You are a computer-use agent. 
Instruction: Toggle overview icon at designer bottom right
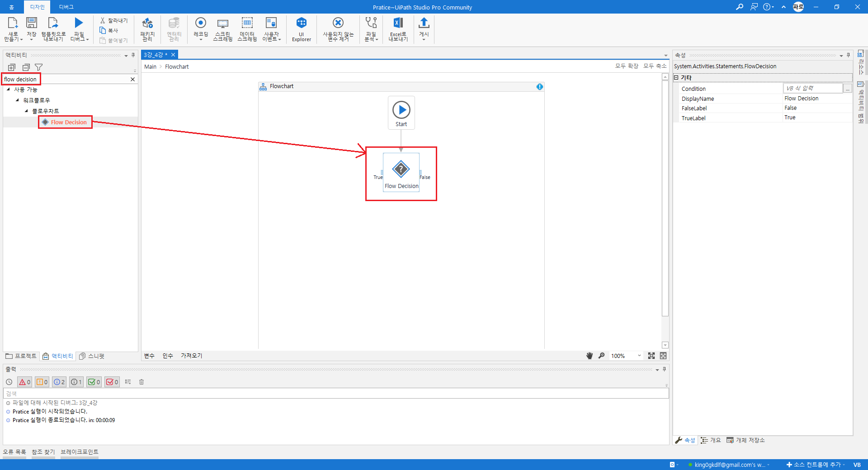pyautogui.click(x=663, y=356)
